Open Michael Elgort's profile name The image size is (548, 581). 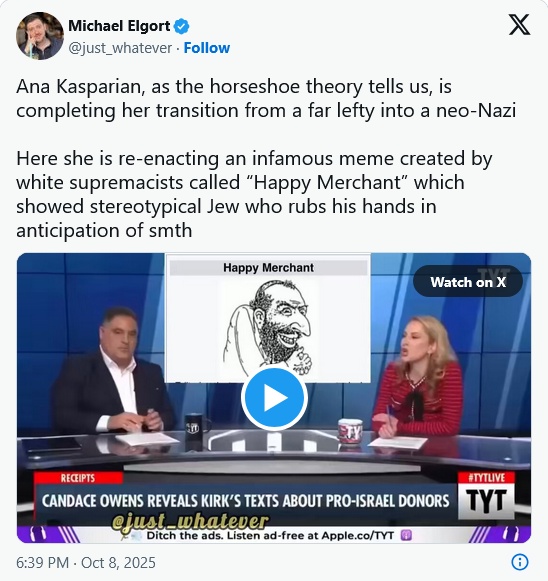(x=119, y=26)
